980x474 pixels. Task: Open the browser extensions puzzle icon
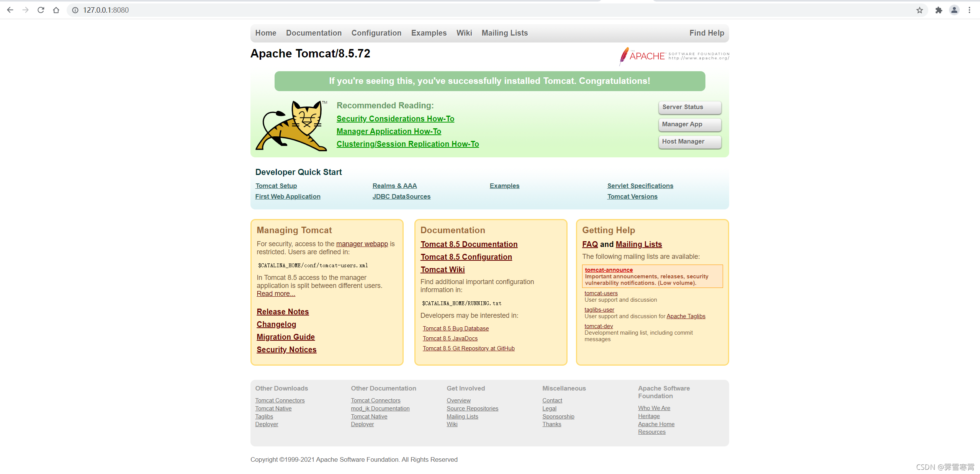click(x=938, y=10)
